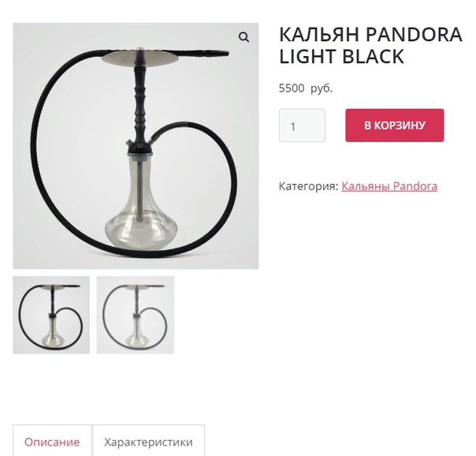Viewport: 476px width, 456px height.
Task: Switch to the Описание tab
Action: tap(52, 440)
